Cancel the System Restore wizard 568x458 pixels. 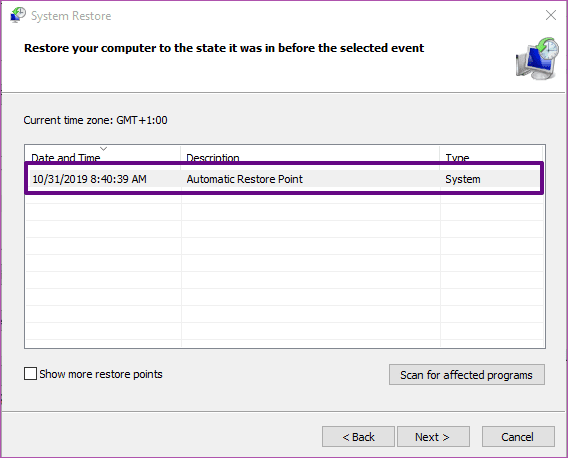(x=518, y=437)
